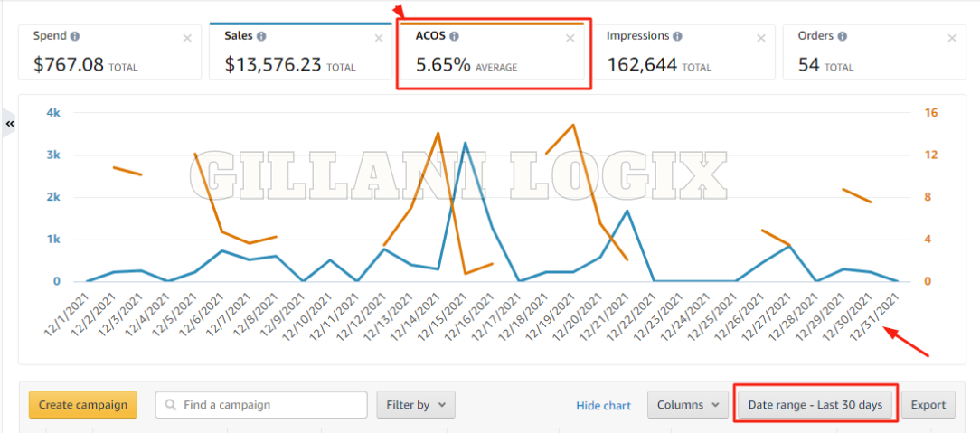Open Date range - Last 30 days selector

pos(815,405)
